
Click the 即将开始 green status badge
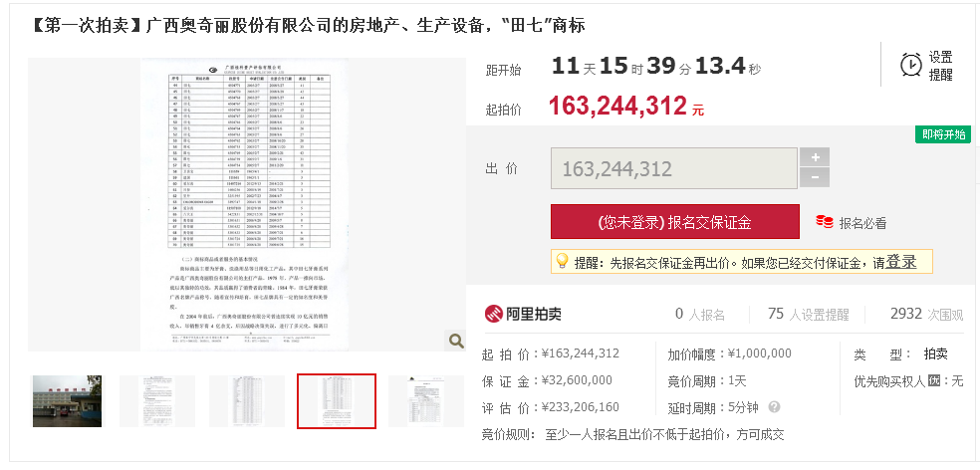tap(943, 134)
